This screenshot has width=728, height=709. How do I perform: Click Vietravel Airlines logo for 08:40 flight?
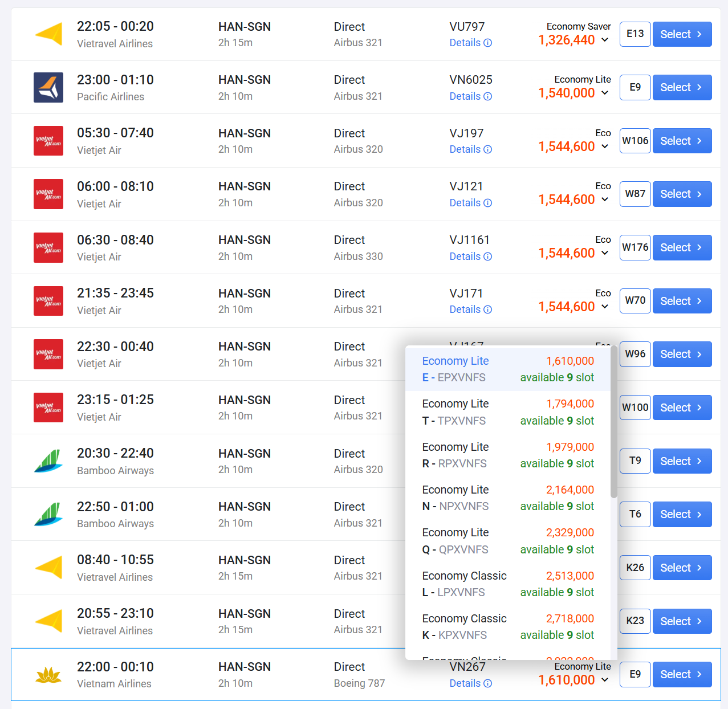tap(48, 568)
